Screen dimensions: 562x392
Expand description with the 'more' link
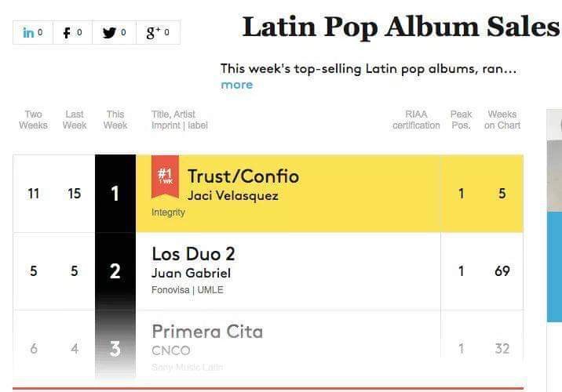pos(236,85)
